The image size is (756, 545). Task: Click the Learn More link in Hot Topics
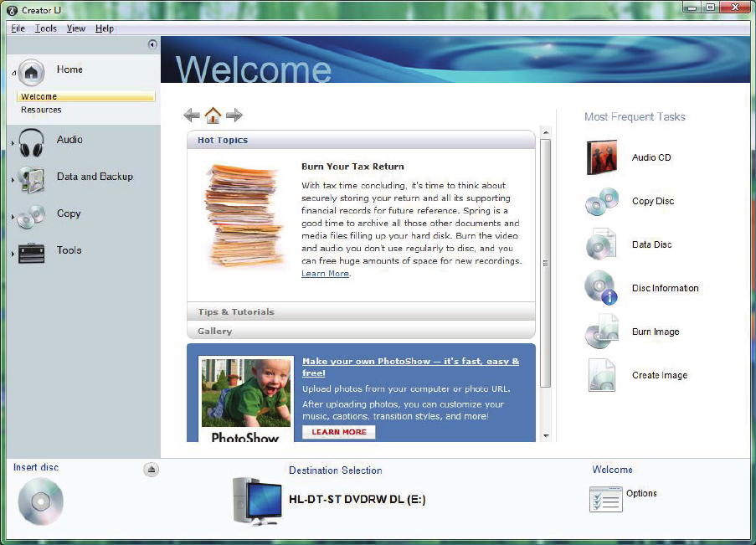325,274
